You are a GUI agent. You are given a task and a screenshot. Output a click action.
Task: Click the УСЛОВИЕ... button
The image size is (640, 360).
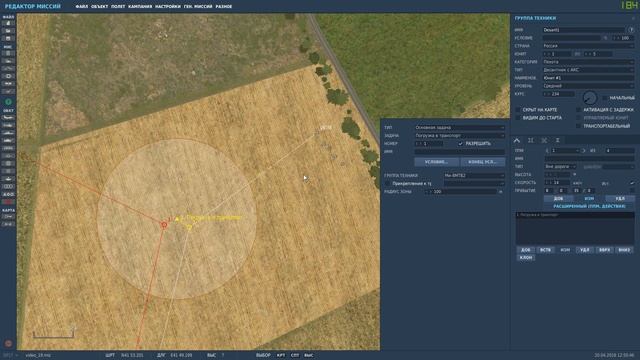[x=436, y=162]
